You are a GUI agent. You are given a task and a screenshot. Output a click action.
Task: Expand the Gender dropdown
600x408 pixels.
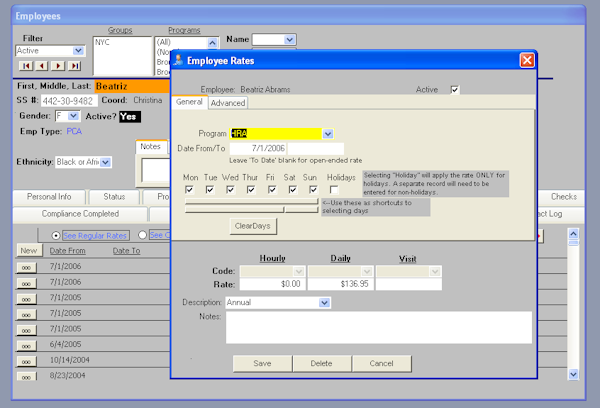[x=73, y=116]
